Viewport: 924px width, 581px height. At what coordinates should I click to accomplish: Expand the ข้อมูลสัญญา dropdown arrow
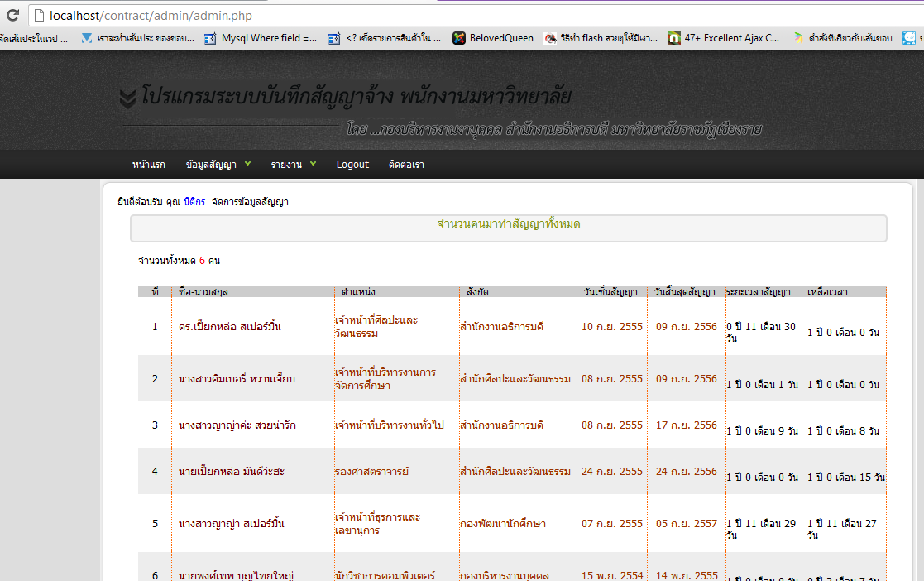[x=247, y=163]
